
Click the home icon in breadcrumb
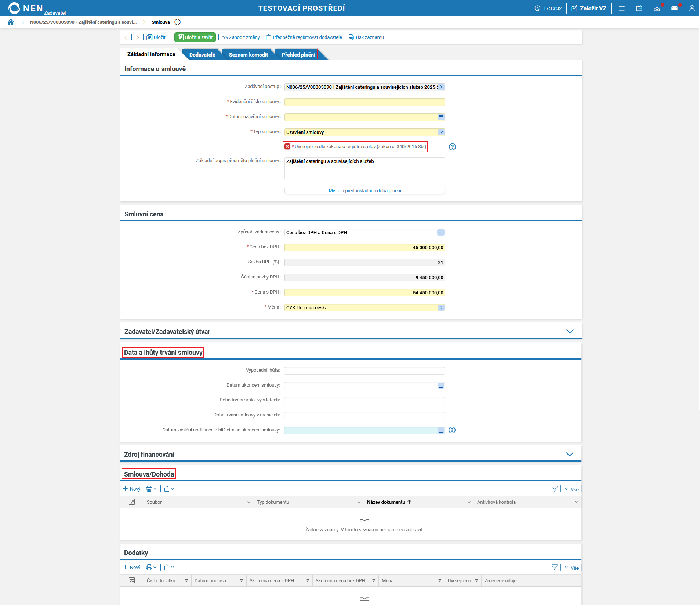point(11,22)
